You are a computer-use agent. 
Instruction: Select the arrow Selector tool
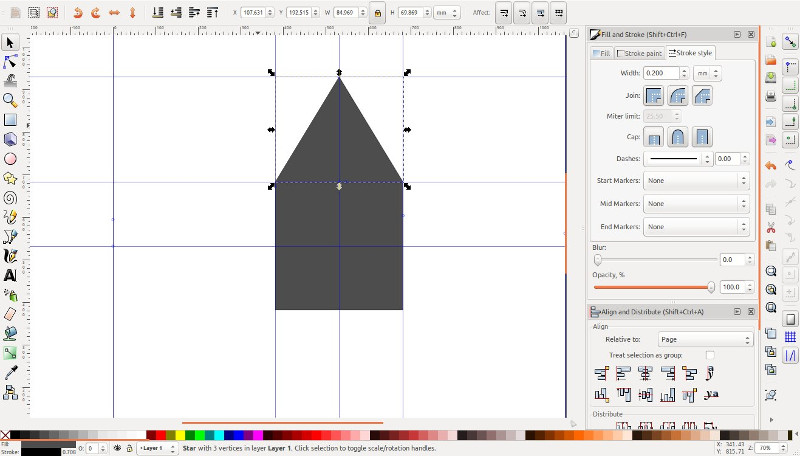pyautogui.click(x=10, y=42)
